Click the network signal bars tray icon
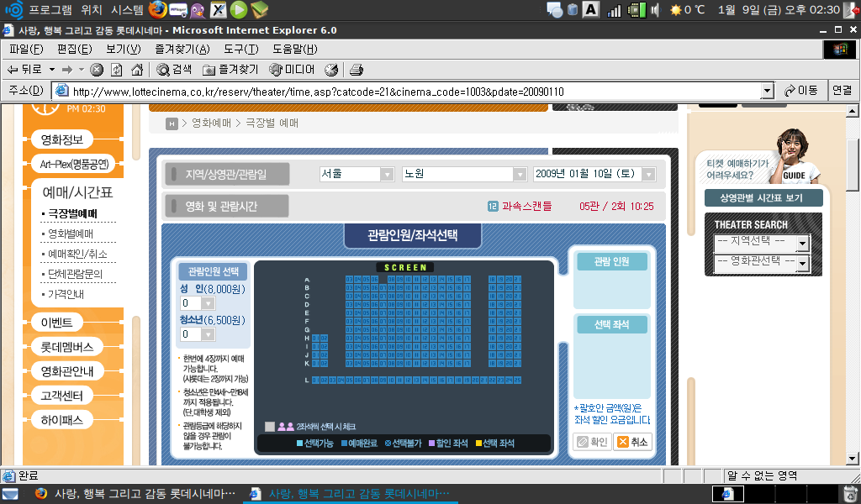 614,10
